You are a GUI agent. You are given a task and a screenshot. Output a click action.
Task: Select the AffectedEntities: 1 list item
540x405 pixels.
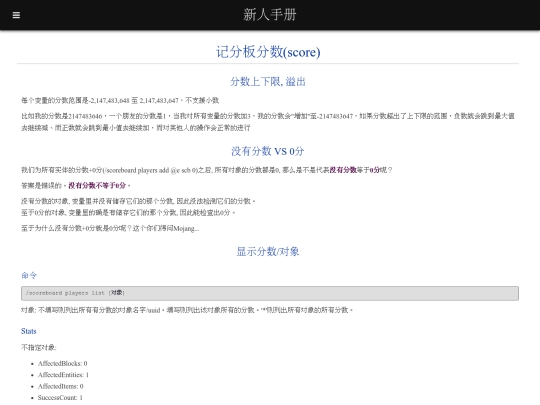click(63, 375)
